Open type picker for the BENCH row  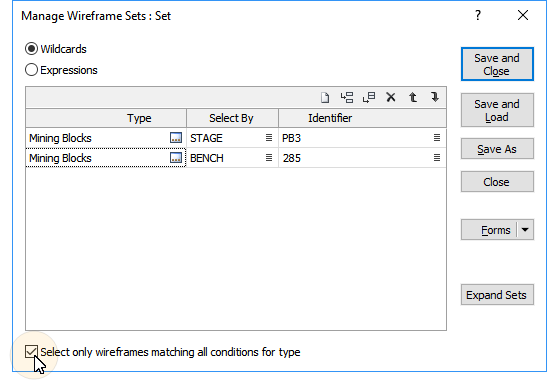click(x=176, y=158)
